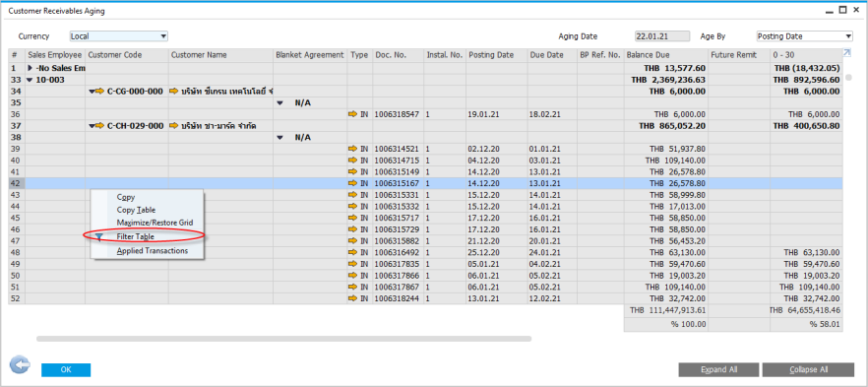Sort by the Balance Due column header
Viewport: 868px width, 387px height.
(x=666, y=55)
